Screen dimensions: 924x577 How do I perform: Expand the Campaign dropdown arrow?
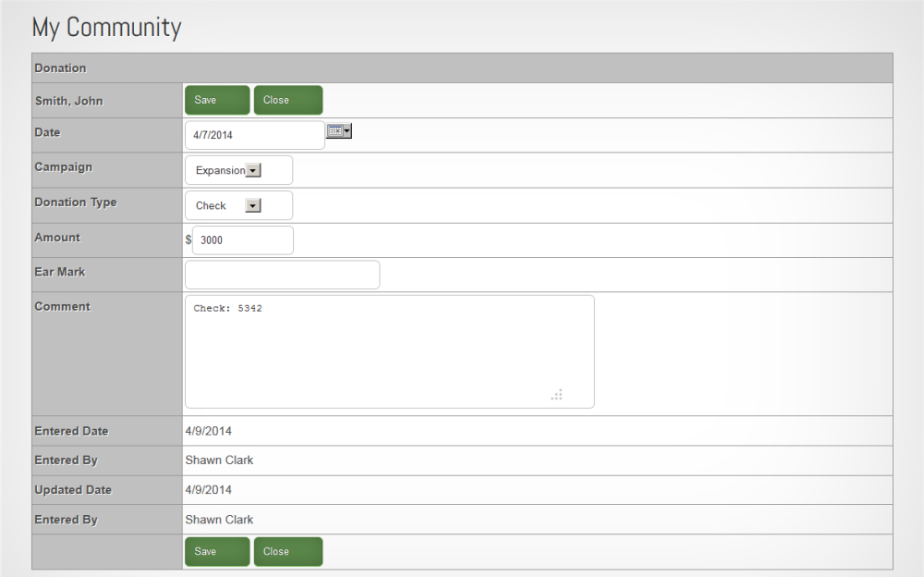point(254,170)
